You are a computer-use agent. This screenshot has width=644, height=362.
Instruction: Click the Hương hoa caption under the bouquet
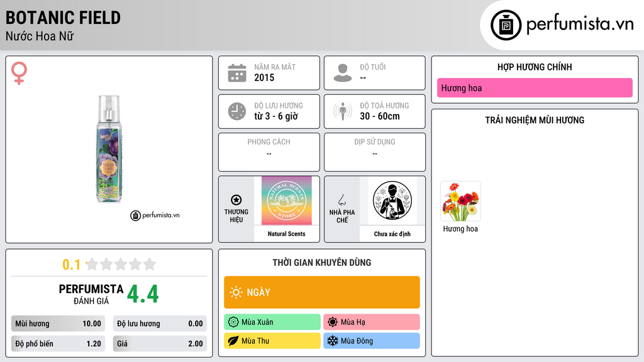point(460,229)
